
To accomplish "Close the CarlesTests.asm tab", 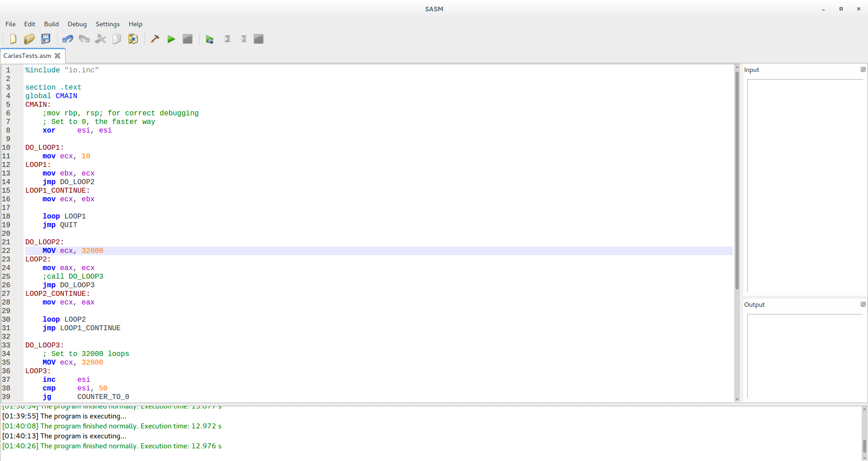I will [x=57, y=56].
